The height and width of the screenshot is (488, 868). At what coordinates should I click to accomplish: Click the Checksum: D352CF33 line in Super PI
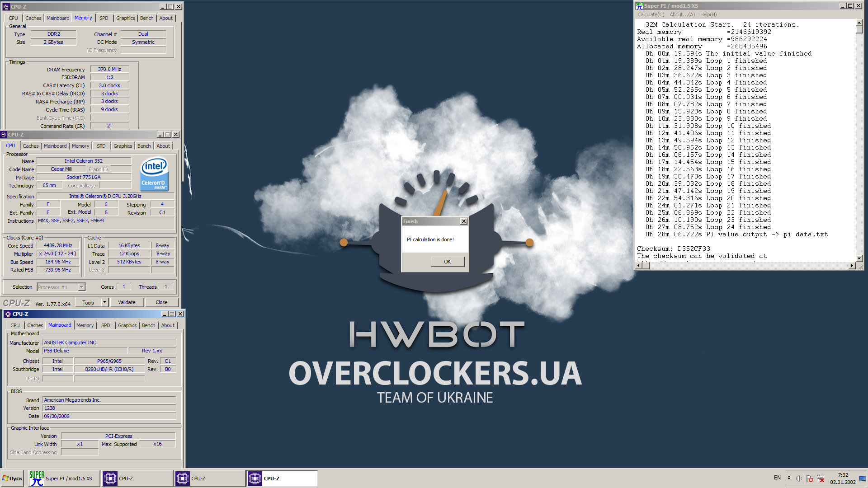[674, 249]
